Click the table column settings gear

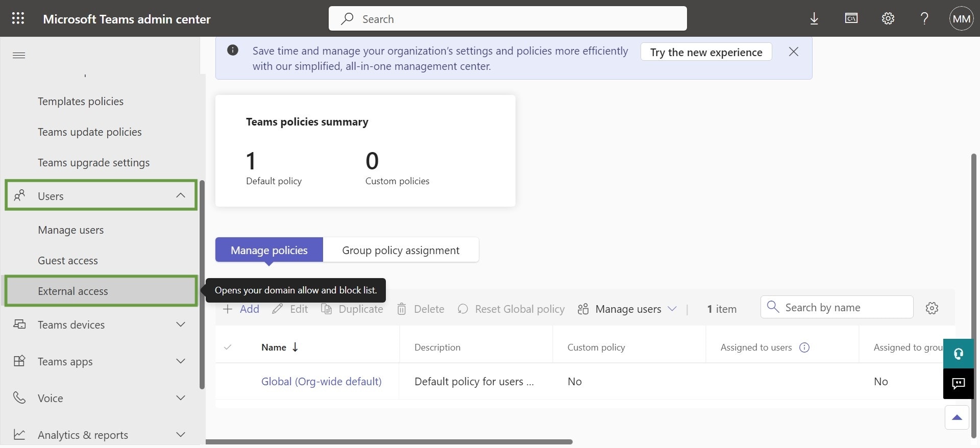pos(932,308)
